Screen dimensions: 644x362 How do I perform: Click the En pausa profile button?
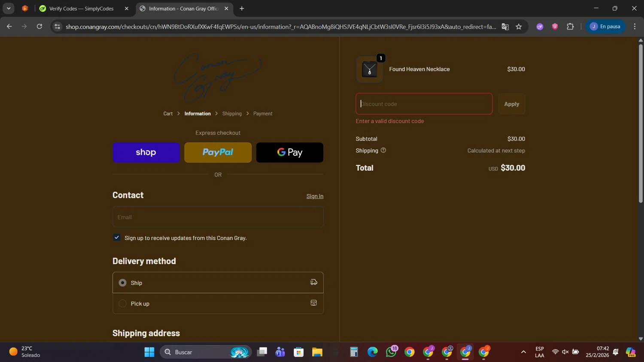click(x=606, y=27)
